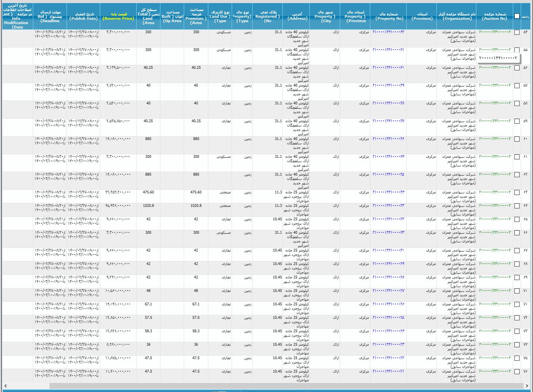The image size is (533, 392).
Task: Open property link ending ۳۹ in row 57
Action: click(x=388, y=85)
